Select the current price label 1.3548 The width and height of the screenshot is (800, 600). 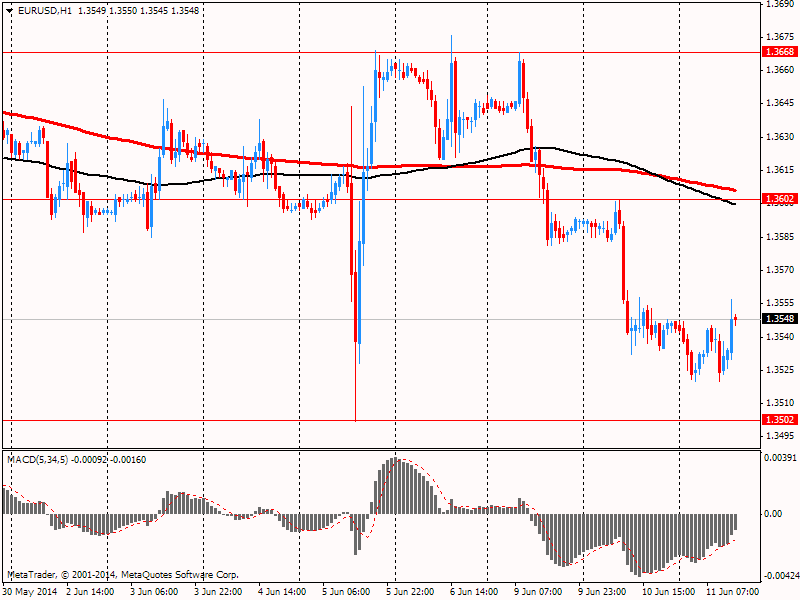(x=780, y=319)
